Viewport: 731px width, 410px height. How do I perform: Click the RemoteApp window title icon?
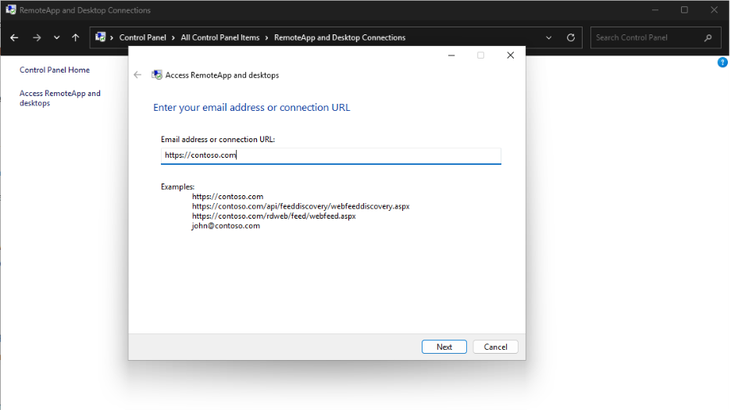[x=11, y=10]
